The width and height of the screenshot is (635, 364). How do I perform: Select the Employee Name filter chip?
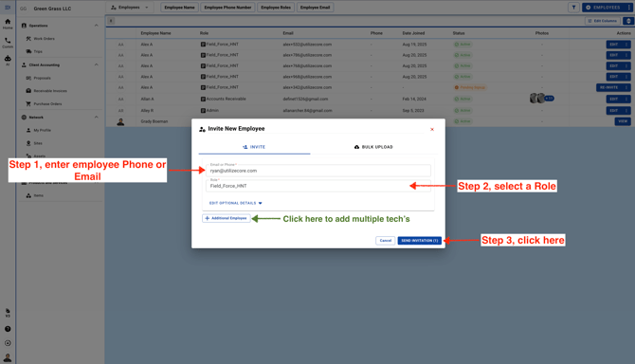pyautogui.click(x=179, y=8)
